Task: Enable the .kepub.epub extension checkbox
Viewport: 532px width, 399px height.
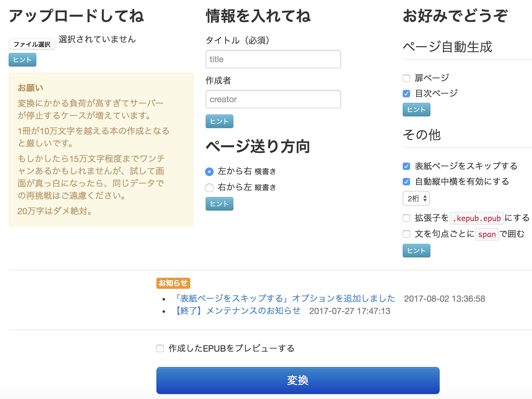Action: 406,218
